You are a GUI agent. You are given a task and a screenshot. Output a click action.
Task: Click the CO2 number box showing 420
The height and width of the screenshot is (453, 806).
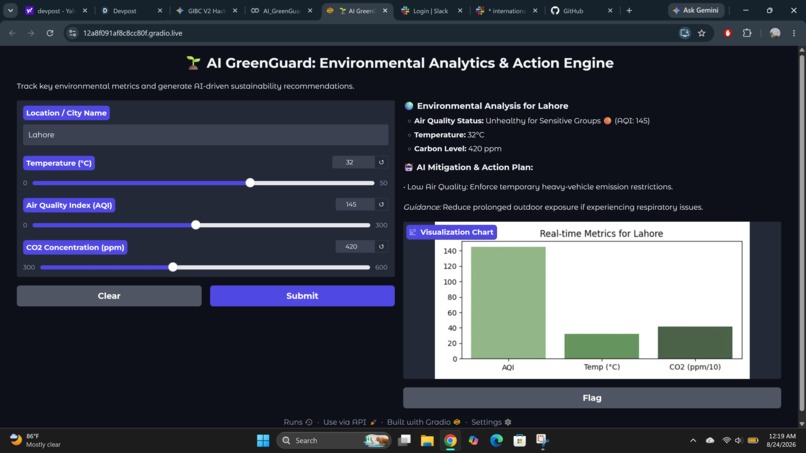coord(355,246)
